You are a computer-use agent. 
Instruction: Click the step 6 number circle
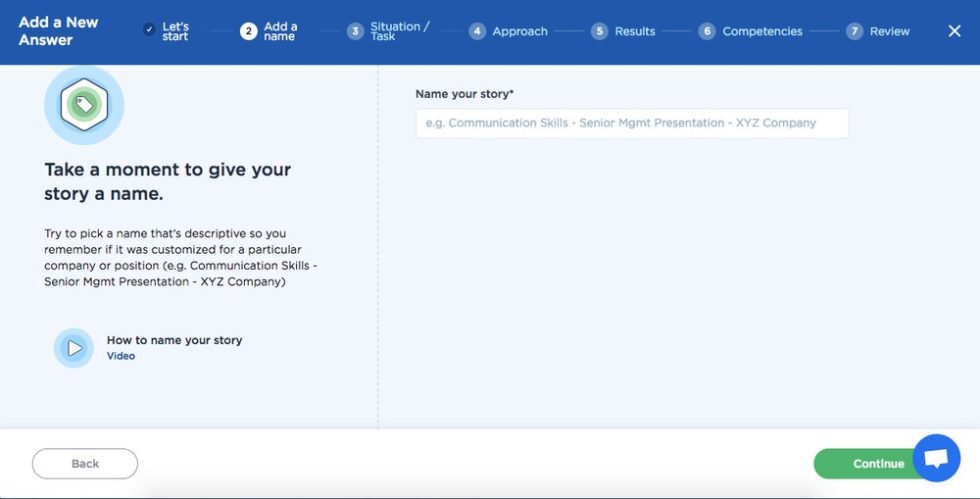pos(707,31)
